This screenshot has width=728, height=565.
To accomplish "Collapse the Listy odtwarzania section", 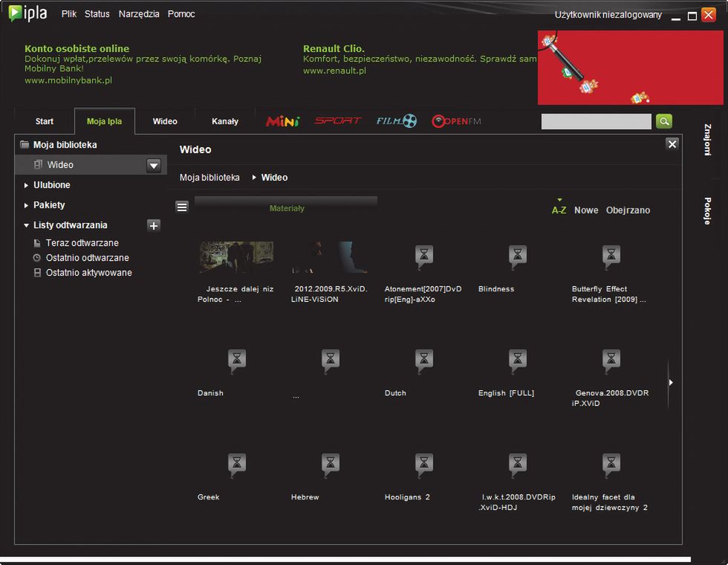I will click(27, 225).
